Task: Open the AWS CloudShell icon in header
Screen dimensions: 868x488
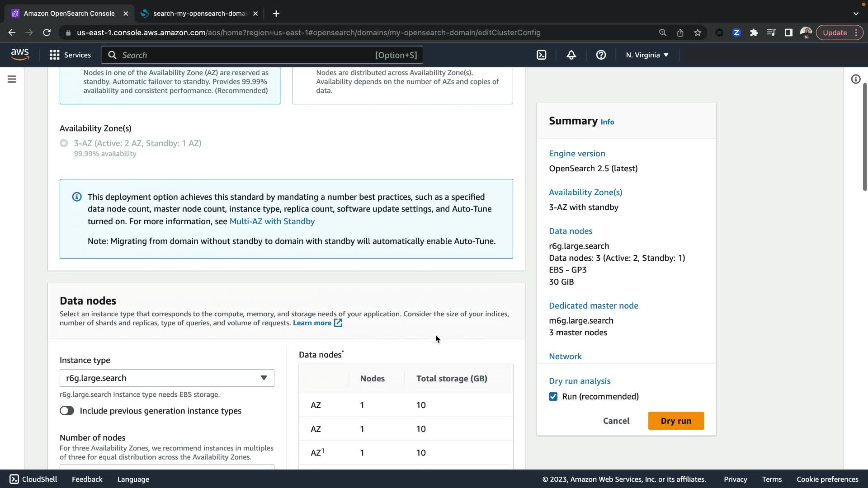Action: [x=541, y=55]
